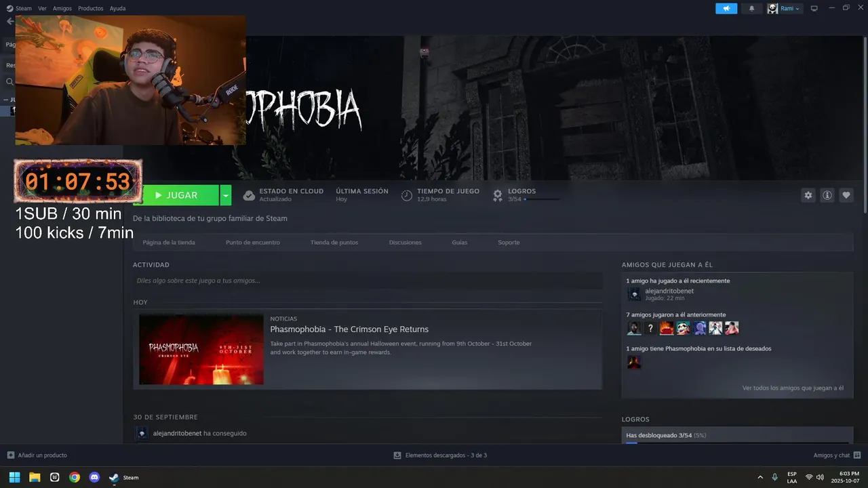The height and width of the screenshot is (488, 868).
Task: Click the activity comment input field
Action: [368, 281]
